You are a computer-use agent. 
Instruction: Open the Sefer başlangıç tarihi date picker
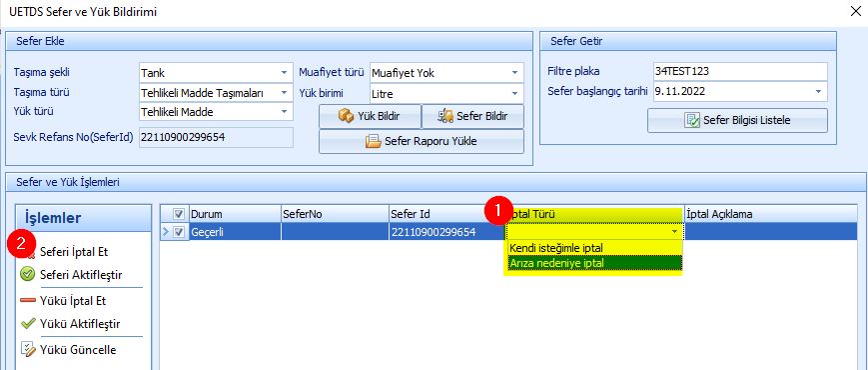(818, 91)
